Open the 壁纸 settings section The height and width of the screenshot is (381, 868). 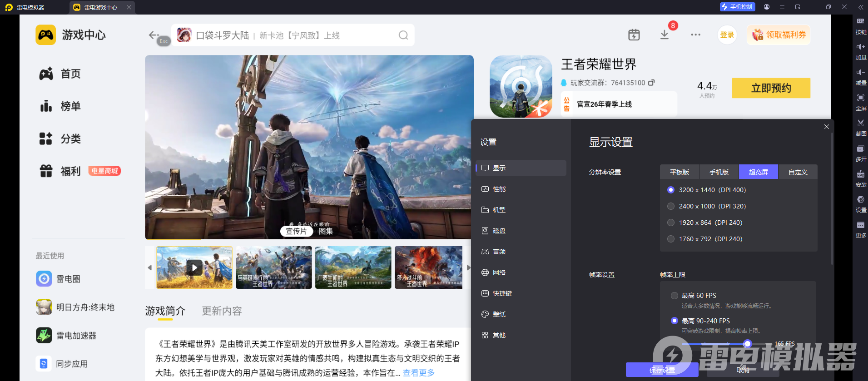tap(521, 314)
